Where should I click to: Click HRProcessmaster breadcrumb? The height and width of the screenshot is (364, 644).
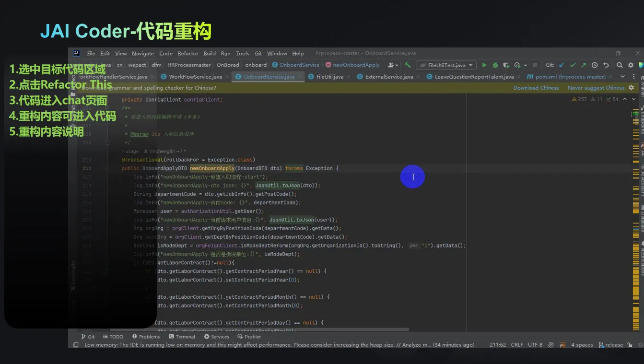pos(189,65)
